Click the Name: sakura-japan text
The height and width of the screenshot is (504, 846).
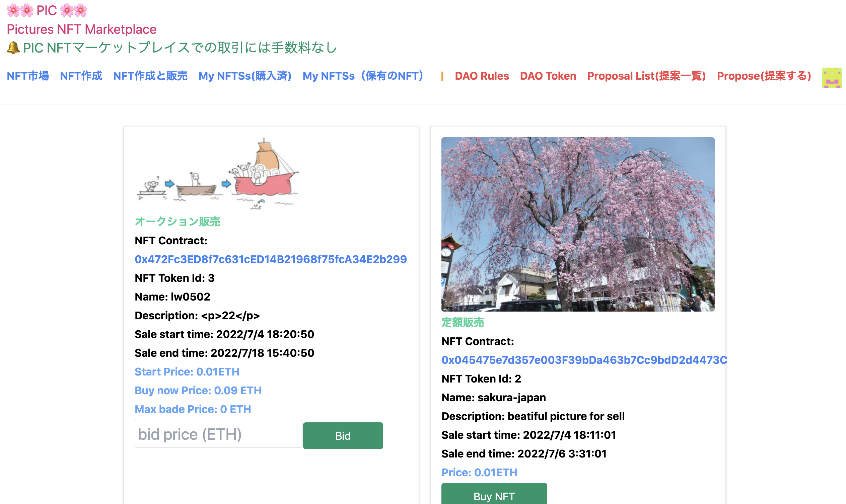(x=494, y=397)
